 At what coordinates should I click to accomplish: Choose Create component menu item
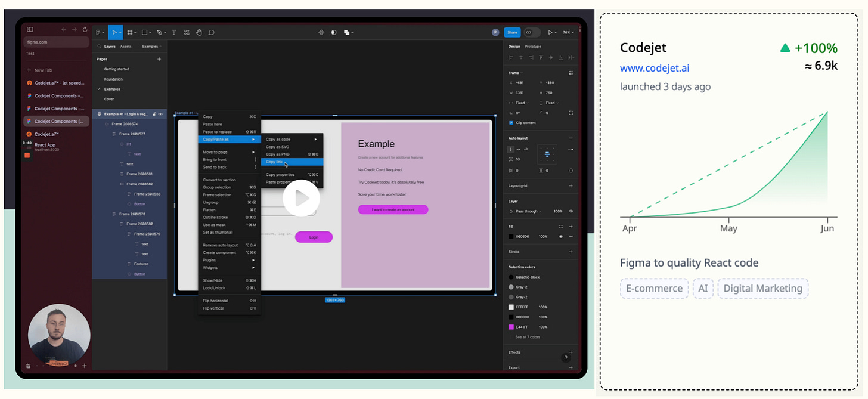230,253
